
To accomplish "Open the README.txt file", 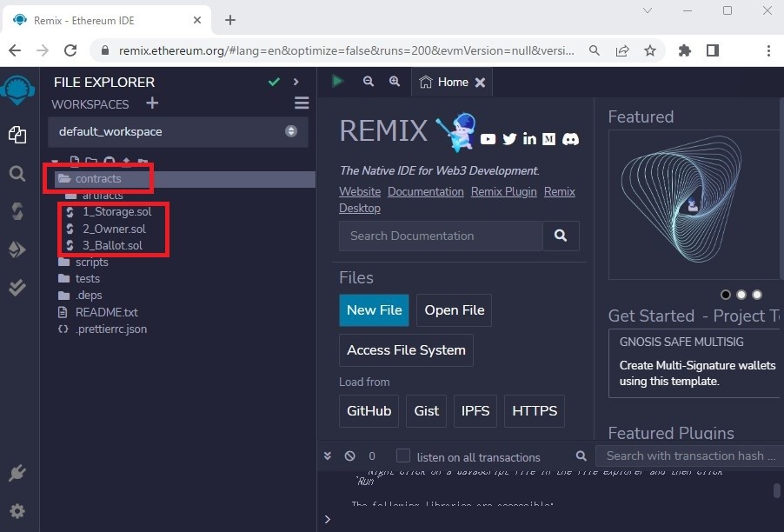I will point(107,312).
